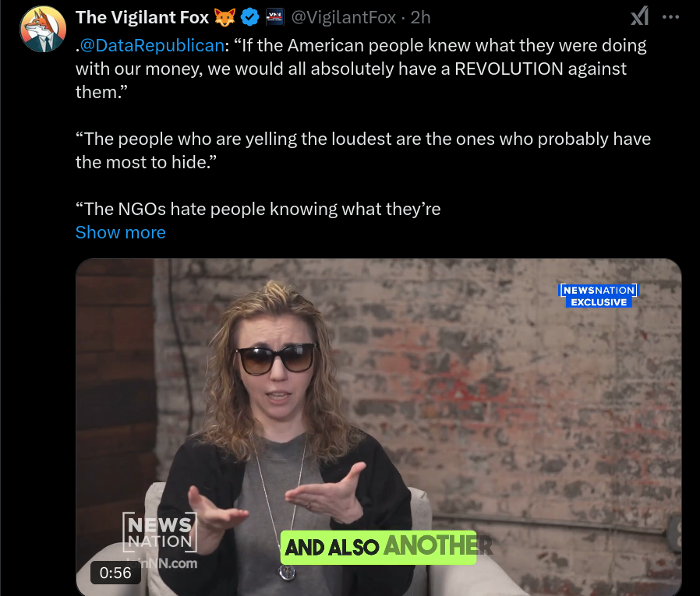The width and height of the screenshot is (700, 596).
Task: Open the three-dot more options menu
Action: coord(670,17)
